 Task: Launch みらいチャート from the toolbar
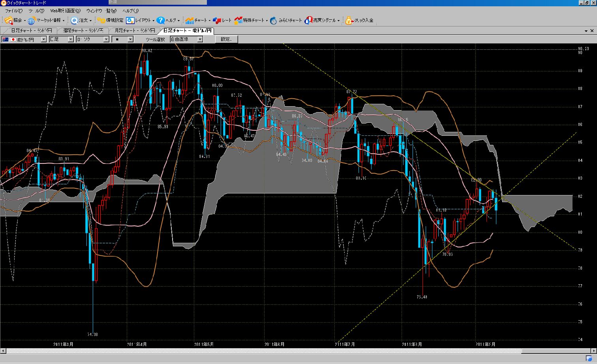pos(274,21)
